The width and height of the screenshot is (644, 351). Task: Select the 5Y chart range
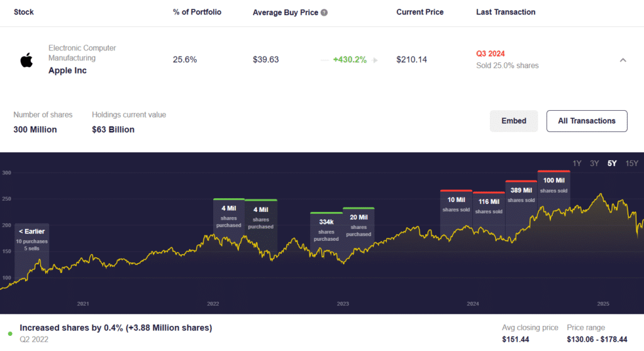tap(612, 163)
